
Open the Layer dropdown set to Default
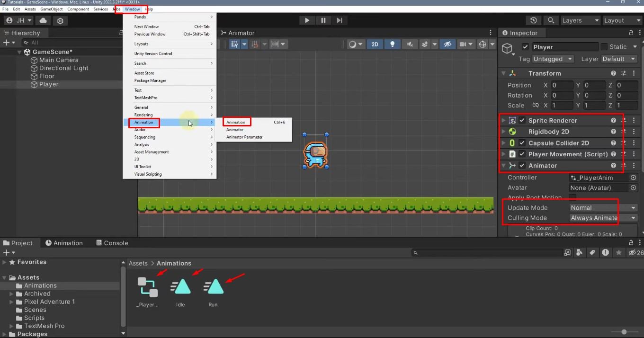(619, 59)
